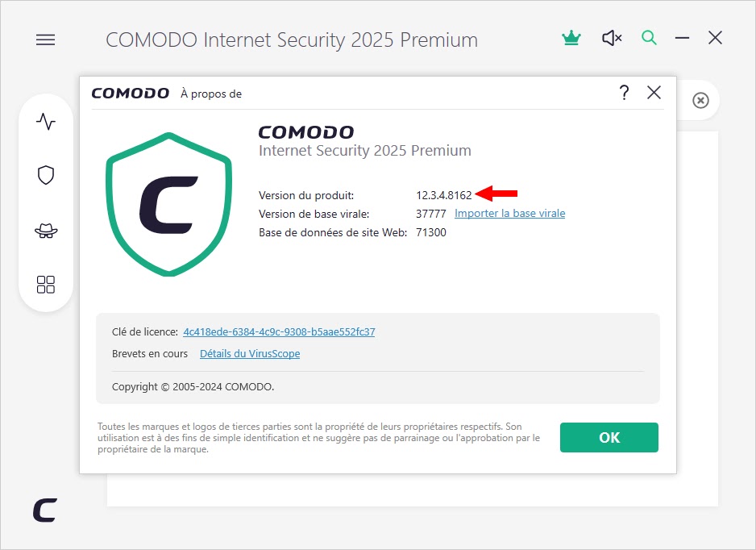Open the four-squares tasks sidebar icon
The width and height of the screenshot is (756, 550).
[x=46, y=285]
